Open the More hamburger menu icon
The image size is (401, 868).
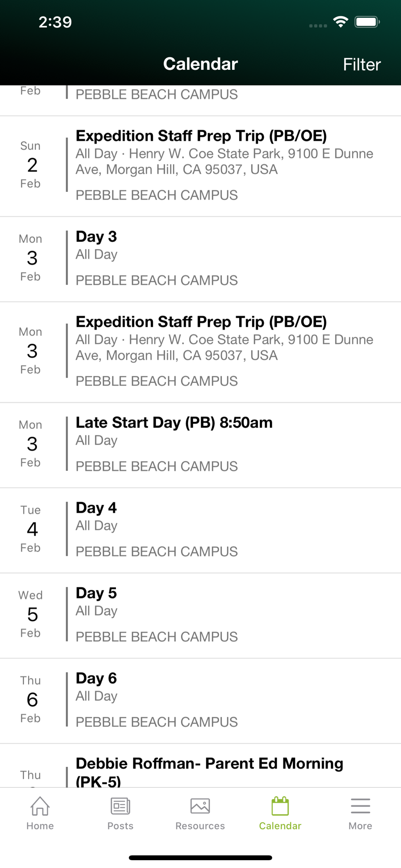(x=360, y=806)
